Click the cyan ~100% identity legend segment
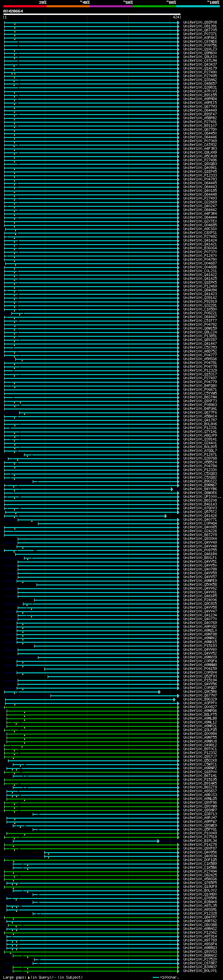Screen dimensions: 223x980 198,7
